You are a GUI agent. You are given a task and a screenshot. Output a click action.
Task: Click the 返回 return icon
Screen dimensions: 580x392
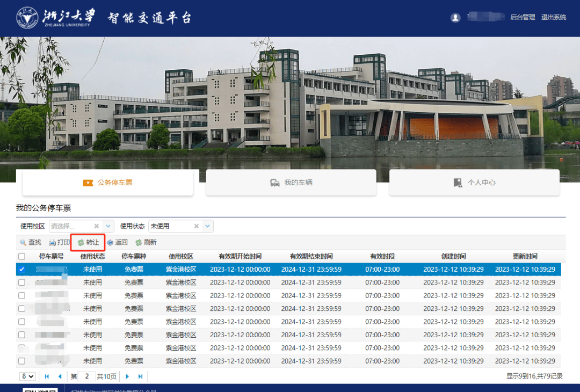click(x=110, y=242)
